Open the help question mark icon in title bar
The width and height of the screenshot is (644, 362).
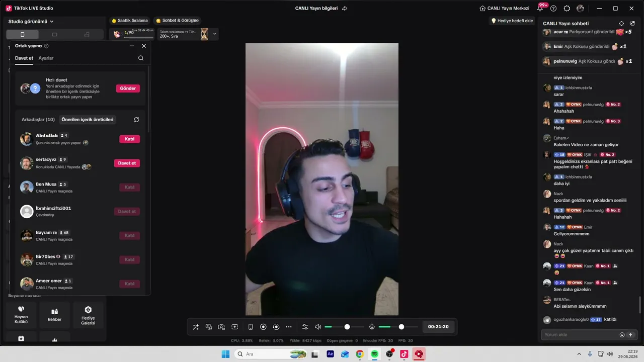(553, 9)
